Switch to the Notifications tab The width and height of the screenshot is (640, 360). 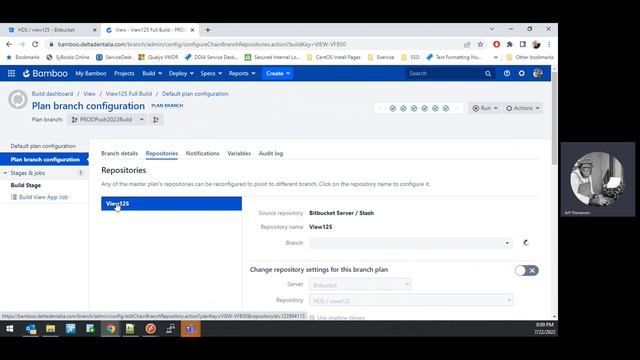pos(202,153)
